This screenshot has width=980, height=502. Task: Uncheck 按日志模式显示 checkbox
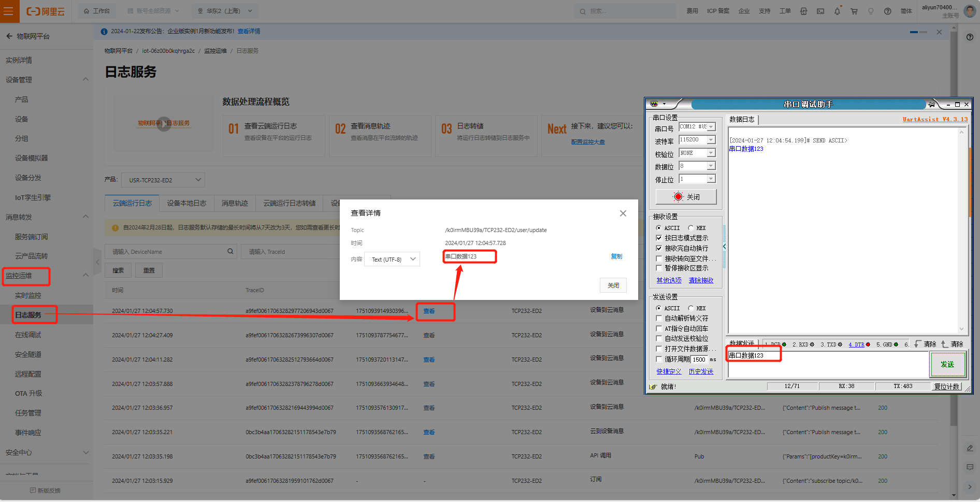[x=659, y=238]
